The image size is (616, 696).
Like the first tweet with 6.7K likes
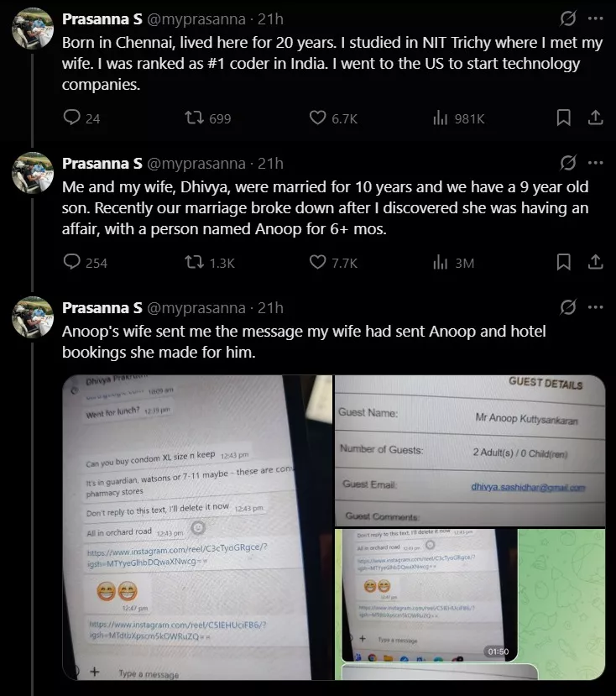point(333,118)
